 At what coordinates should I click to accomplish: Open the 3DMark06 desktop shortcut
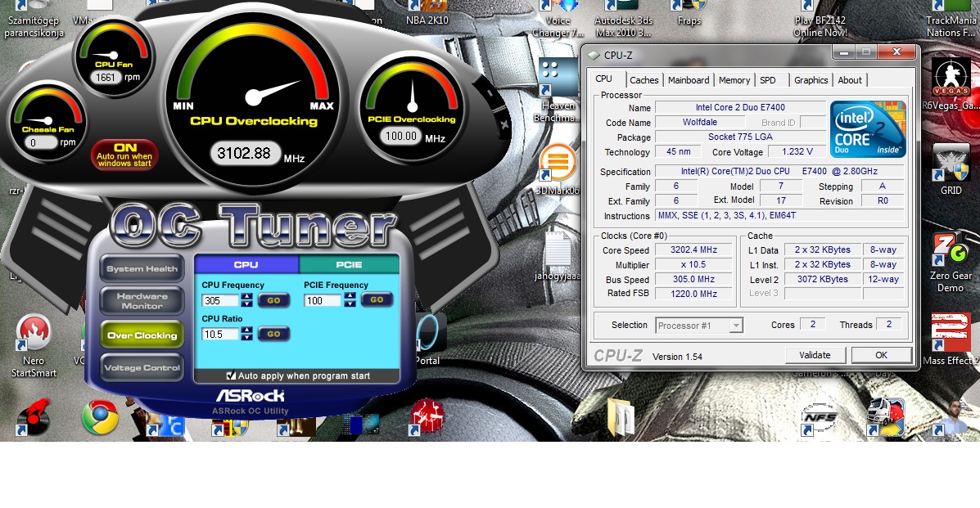tap(558, 169)
